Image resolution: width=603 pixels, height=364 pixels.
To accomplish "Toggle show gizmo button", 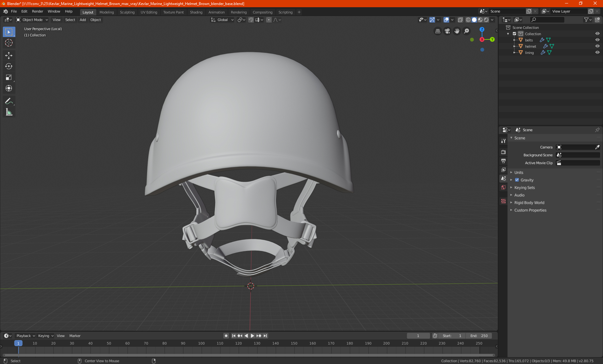I will coord(432,20).
